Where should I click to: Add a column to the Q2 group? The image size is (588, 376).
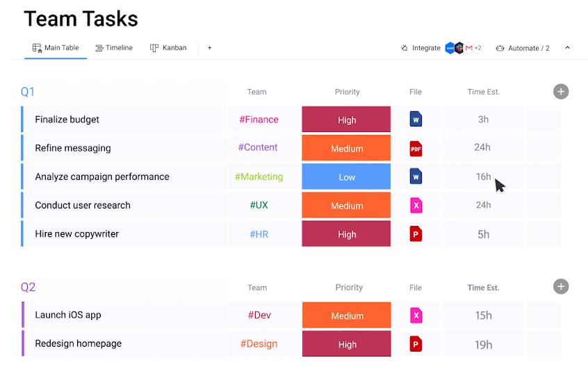coord(561,287)
